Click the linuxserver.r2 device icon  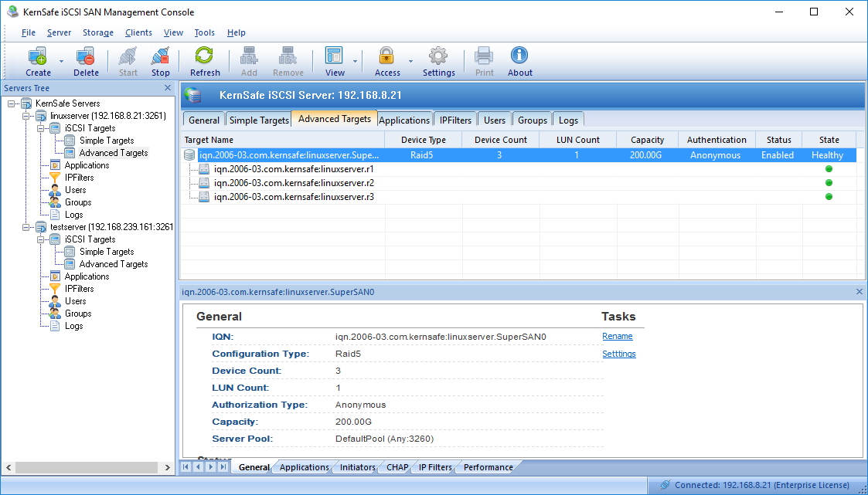tap(204, 183)
